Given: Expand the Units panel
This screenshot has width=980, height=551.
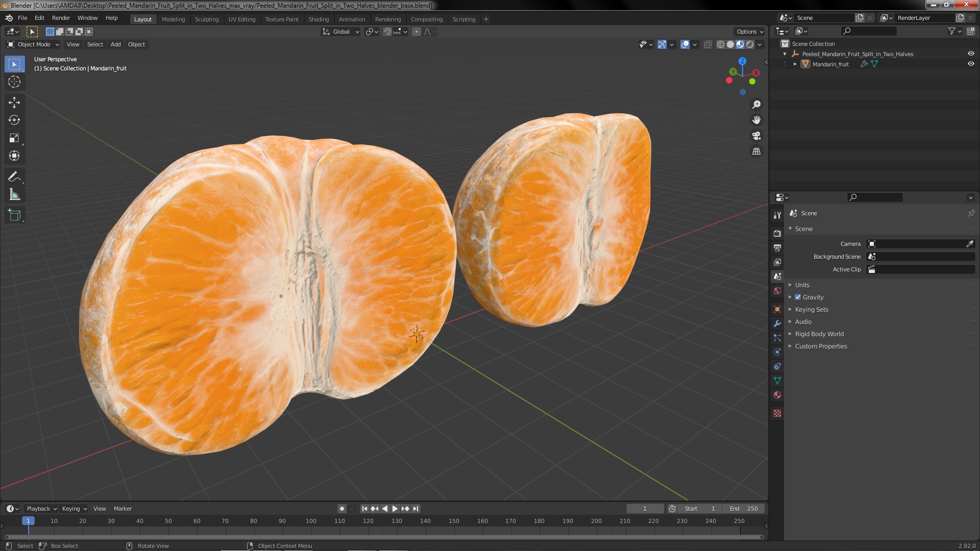Looking at the screenshot, I should point(802,285).
